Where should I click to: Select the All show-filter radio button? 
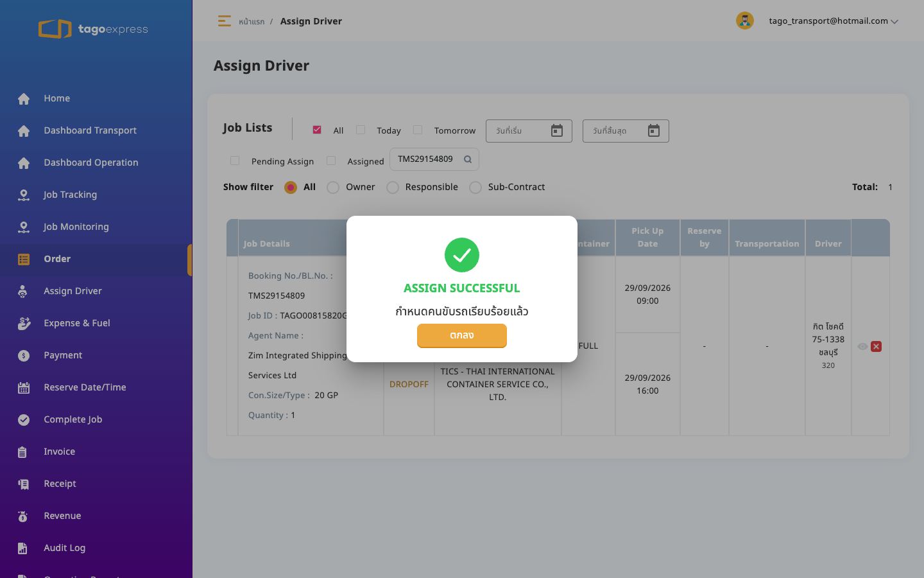point(291,187)
